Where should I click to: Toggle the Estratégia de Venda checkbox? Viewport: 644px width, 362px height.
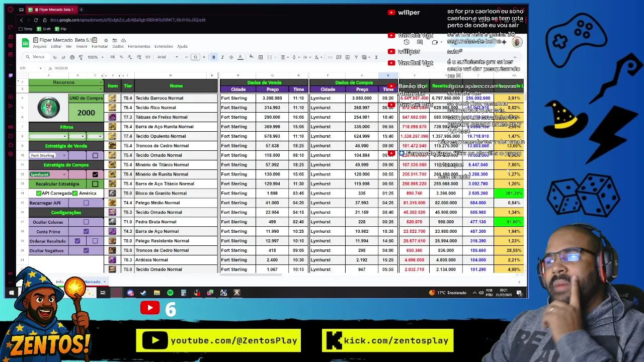point(95,155)
